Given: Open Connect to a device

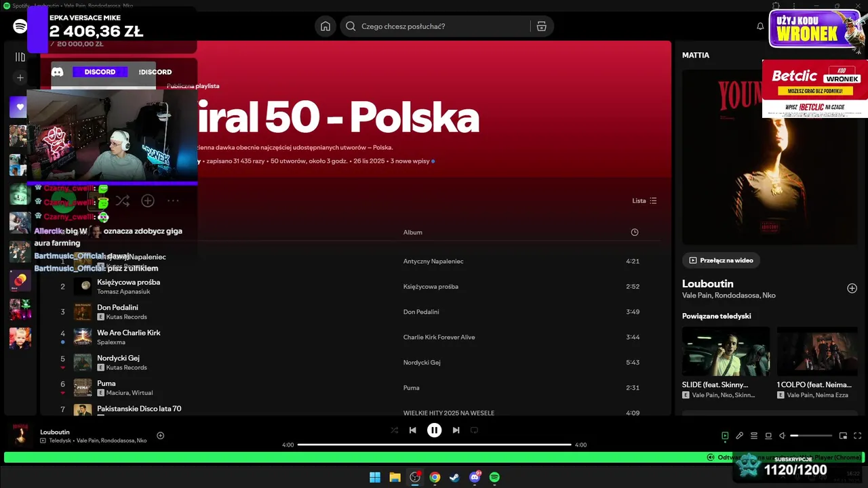Looking at the screenshot, I should pos(768,436).
